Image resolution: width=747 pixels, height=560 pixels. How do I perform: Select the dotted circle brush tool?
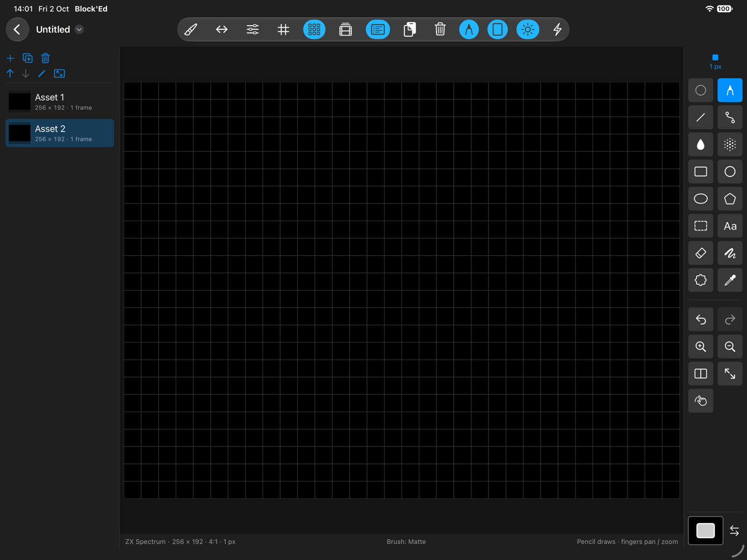click(701, 90)
